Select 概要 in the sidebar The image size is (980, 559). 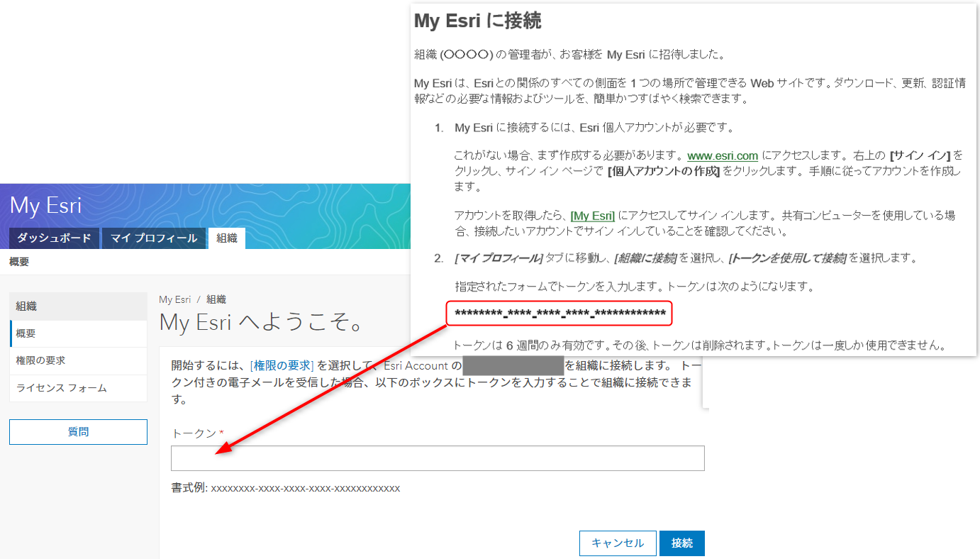click(78, 333)
